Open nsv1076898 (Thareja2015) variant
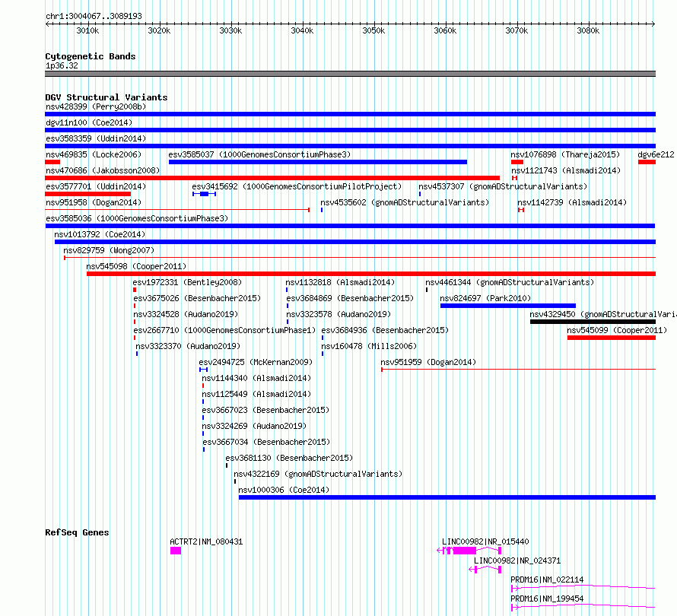Viewport: 677px width, 616px height. click(565, 154)
